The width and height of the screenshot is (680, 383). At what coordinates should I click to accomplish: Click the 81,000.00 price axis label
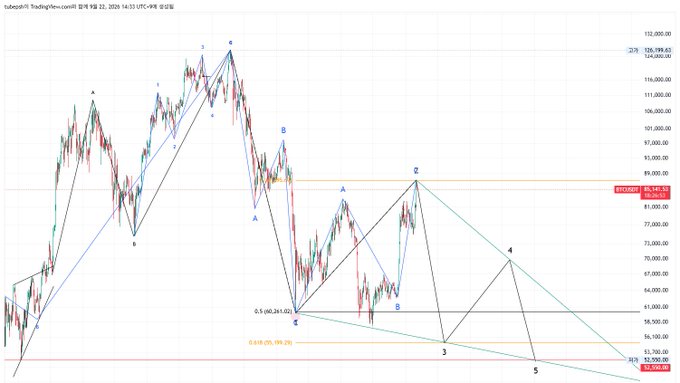coord(657,207)
